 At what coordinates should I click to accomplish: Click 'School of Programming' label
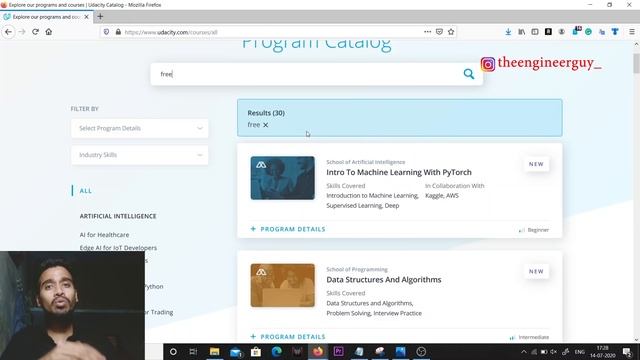(357, 269)
